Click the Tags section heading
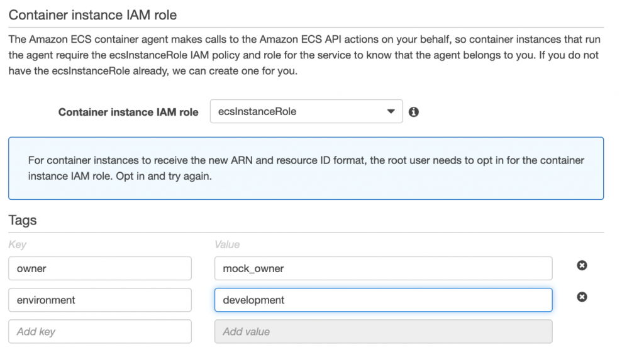This screenshot has width=644, height=357. click(x=23, y=221)
